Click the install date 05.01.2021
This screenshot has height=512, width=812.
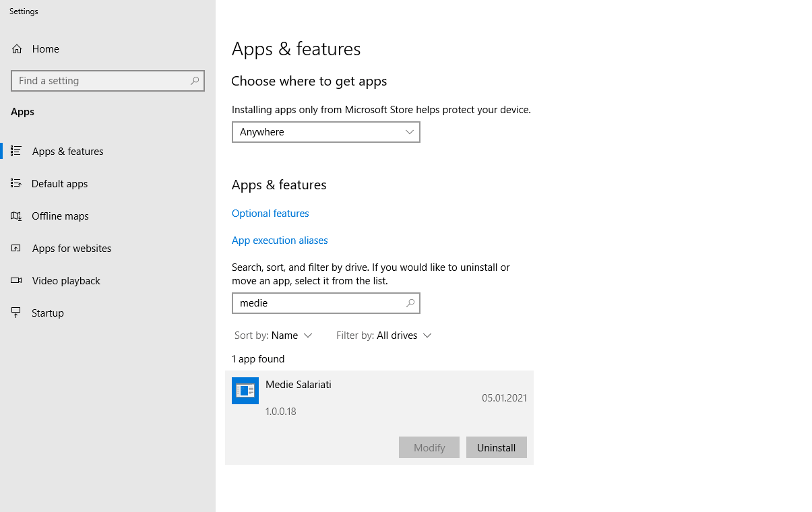click(504, 398)
